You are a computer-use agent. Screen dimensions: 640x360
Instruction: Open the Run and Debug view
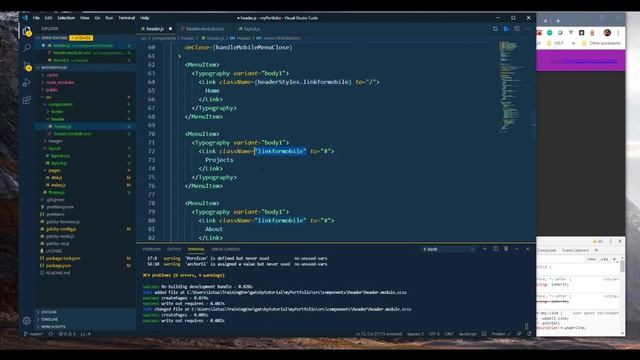pos(27,83)
